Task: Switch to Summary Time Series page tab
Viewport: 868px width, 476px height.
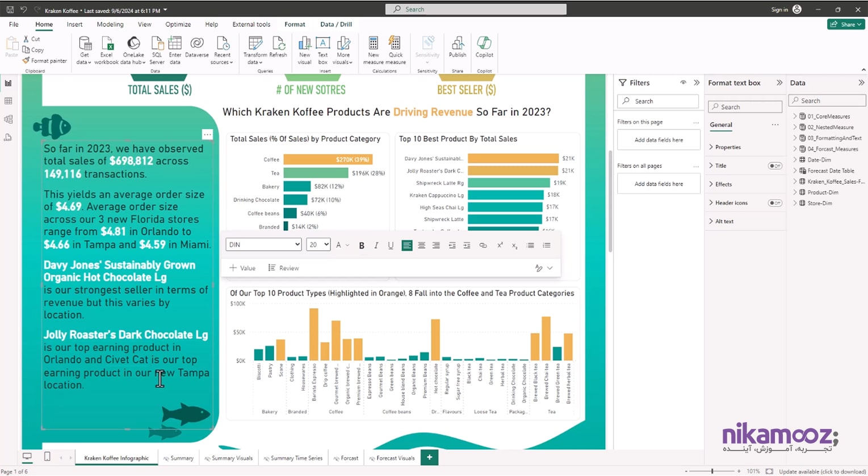Action: [x=293, y=458]
